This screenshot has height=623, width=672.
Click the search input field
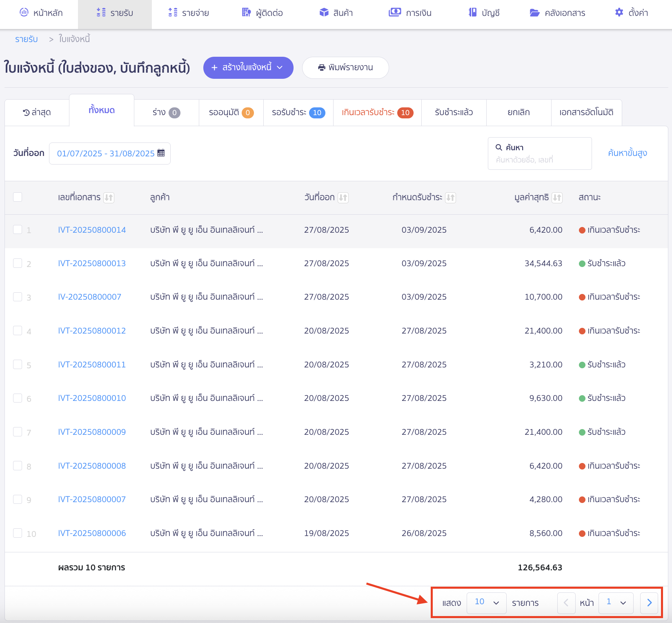pos(540,160)
